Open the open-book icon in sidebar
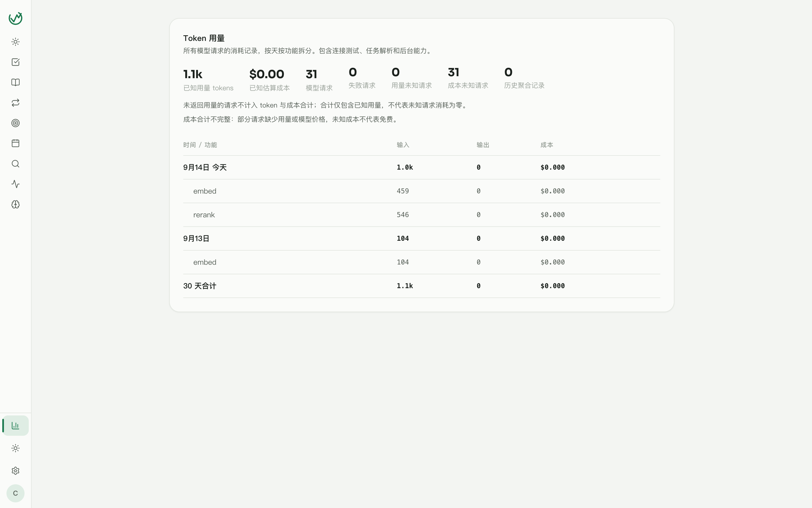The image size is (812, 508). (16, 83)
